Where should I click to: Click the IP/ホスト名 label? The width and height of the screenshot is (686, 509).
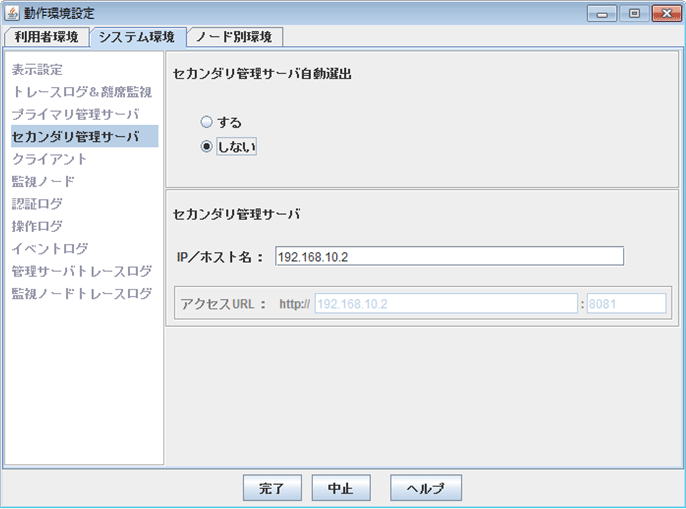point(220,257)
